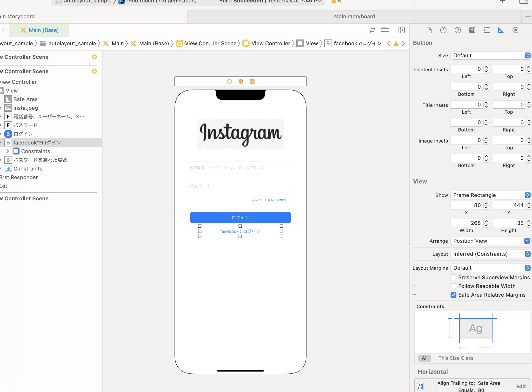Switch to This Size Class constraints tab
The image size is (532, 392).
pyautogui.click(x=456, y=358)
